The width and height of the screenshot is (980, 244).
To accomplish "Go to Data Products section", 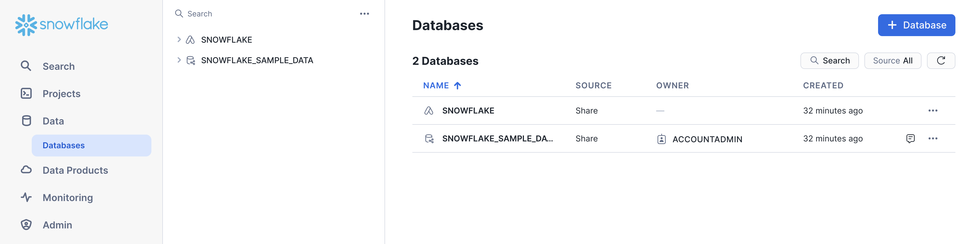I will [75, 170].
